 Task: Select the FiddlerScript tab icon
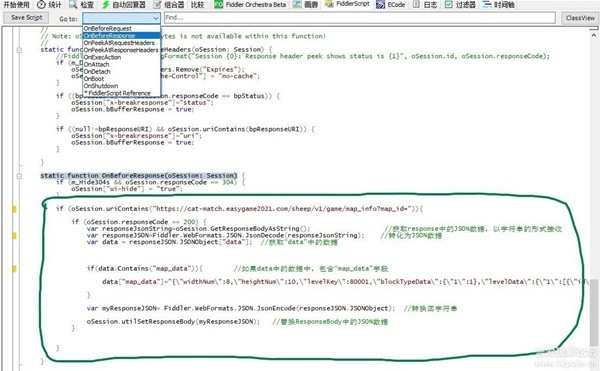point(329,4)
